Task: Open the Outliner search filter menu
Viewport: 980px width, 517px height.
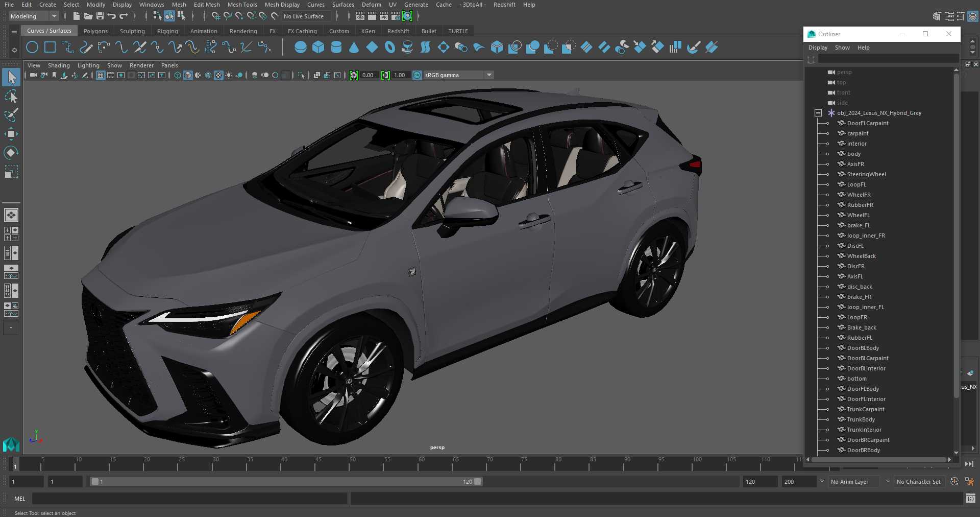Action: click(811, 60)
